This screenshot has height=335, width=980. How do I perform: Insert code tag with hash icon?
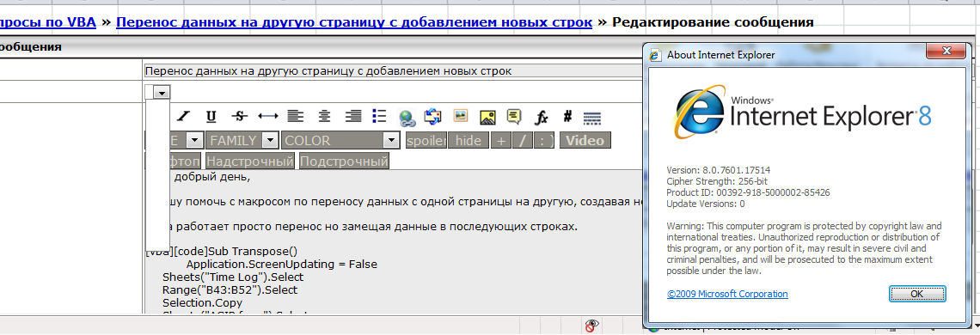pos(567,116)
